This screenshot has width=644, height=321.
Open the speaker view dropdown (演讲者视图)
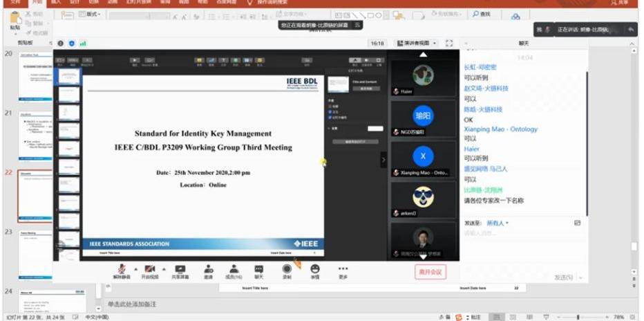[417, 43]
